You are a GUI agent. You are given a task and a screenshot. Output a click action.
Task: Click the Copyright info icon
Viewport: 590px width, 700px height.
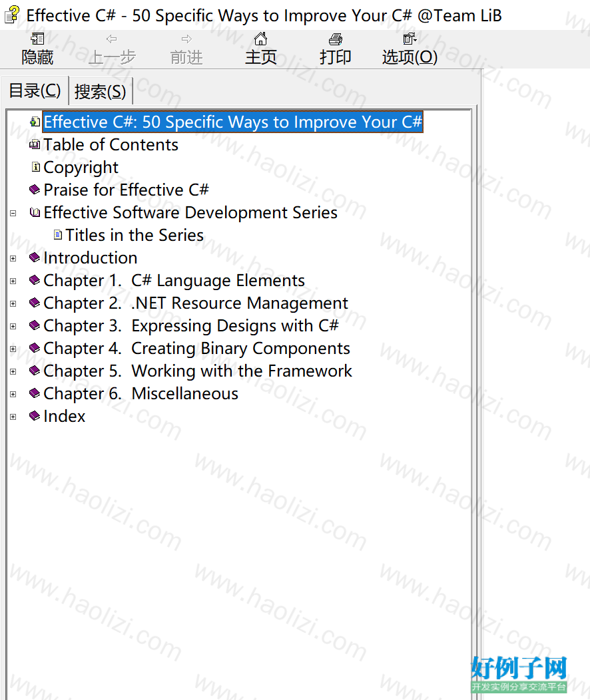point(36,167)
